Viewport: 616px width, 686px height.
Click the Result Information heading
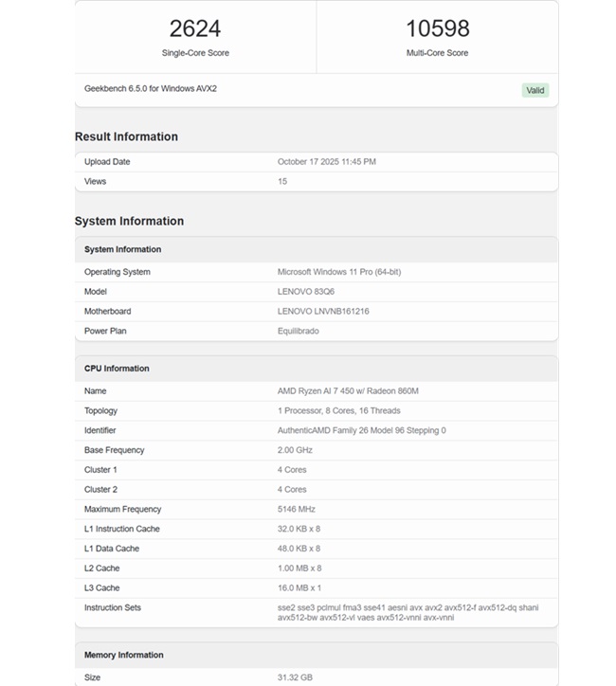(126, 136)
